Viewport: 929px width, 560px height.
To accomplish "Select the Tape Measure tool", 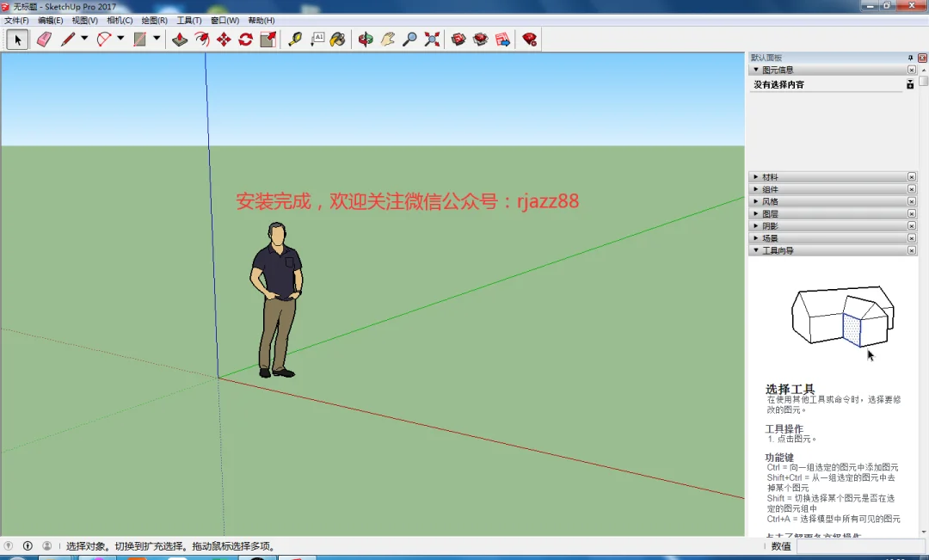I will tap(295, 40).
